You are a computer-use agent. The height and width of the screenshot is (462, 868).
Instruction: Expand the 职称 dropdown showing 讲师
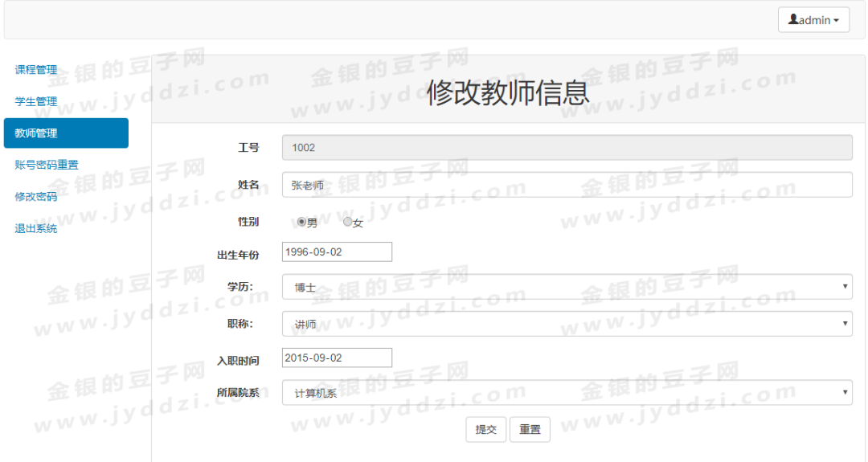coord(567,324)
